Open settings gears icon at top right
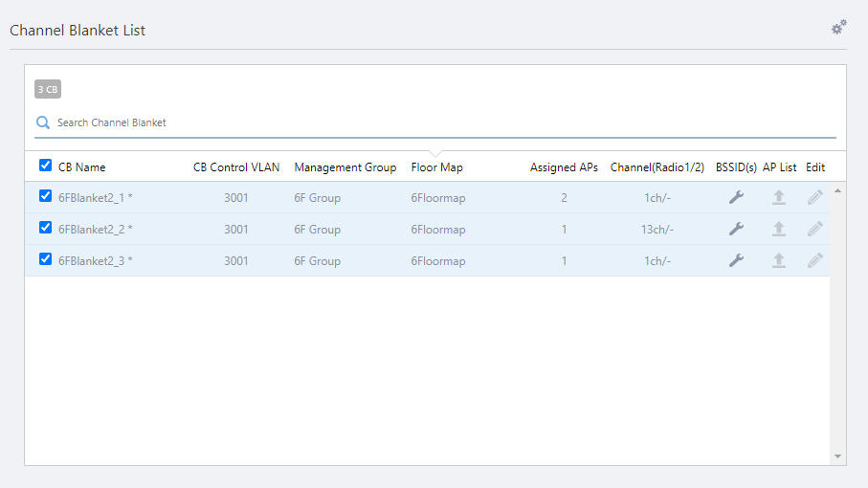Screen dimensions: 868x488 pyautogui.click(x=838, y=28)
